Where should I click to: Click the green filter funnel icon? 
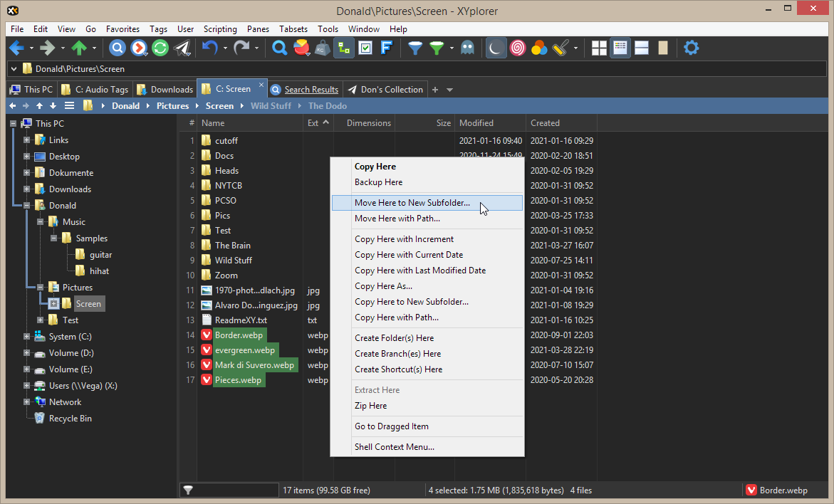click(x=437, y=48)
